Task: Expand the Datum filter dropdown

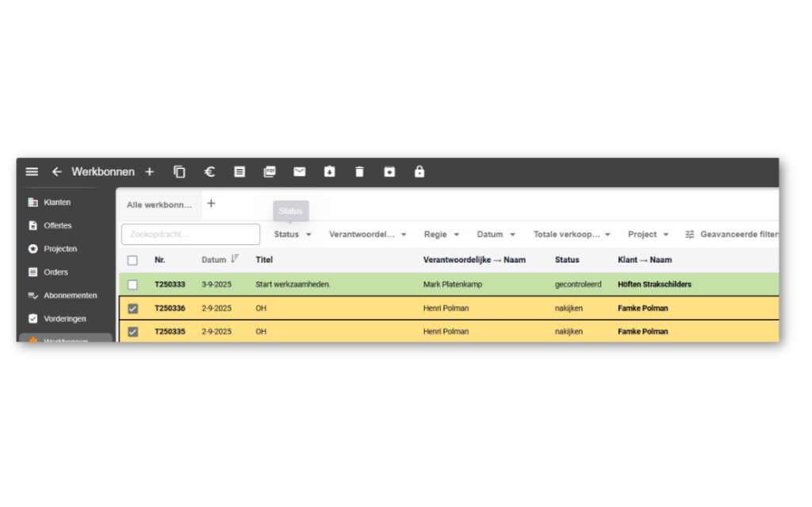Action: (x=496, y=235)
